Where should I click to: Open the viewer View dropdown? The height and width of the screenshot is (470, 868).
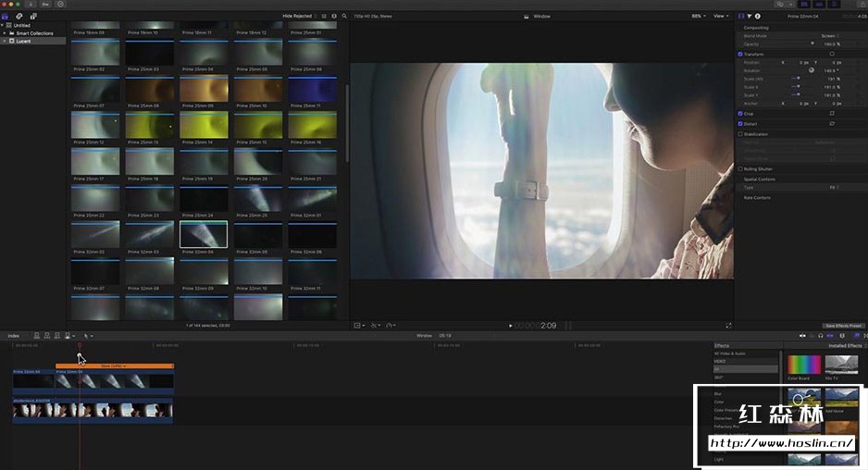pos(721,16)
